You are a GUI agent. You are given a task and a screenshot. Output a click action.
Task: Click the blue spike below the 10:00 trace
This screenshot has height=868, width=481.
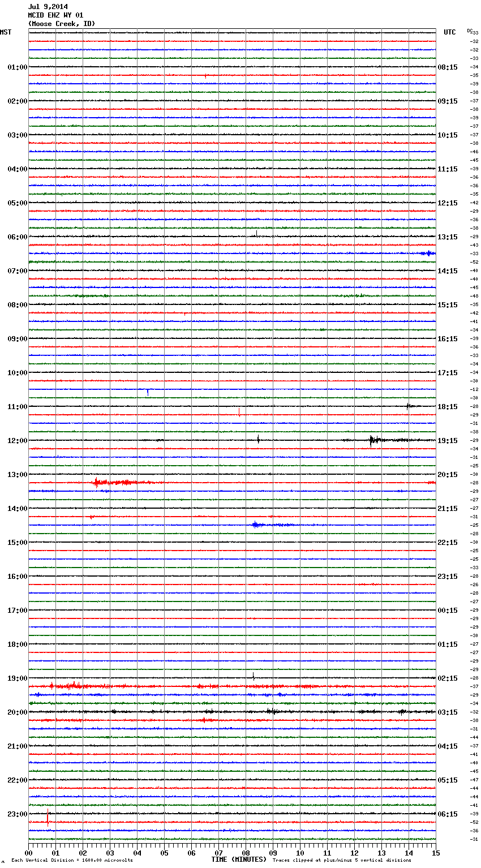[x=148, y=392]
